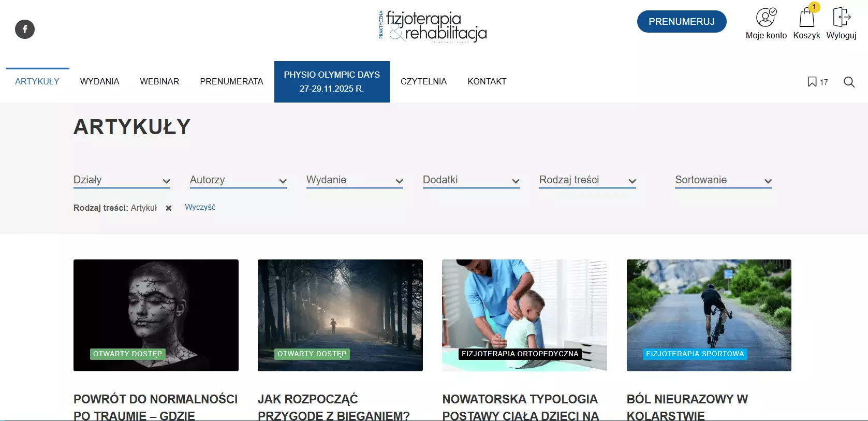Open the KONTAKT menu item
This screenshot has height=421, width=868.
(487, 81)
